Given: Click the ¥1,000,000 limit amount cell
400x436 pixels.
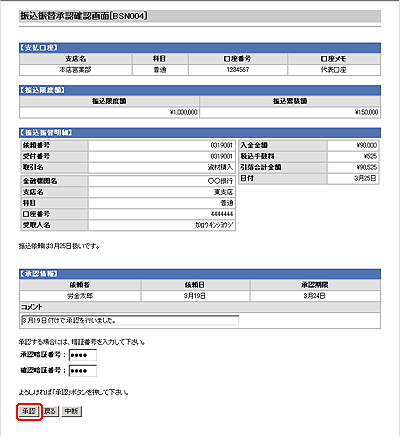Looking at the screenshot, I should tap(109, 112).
